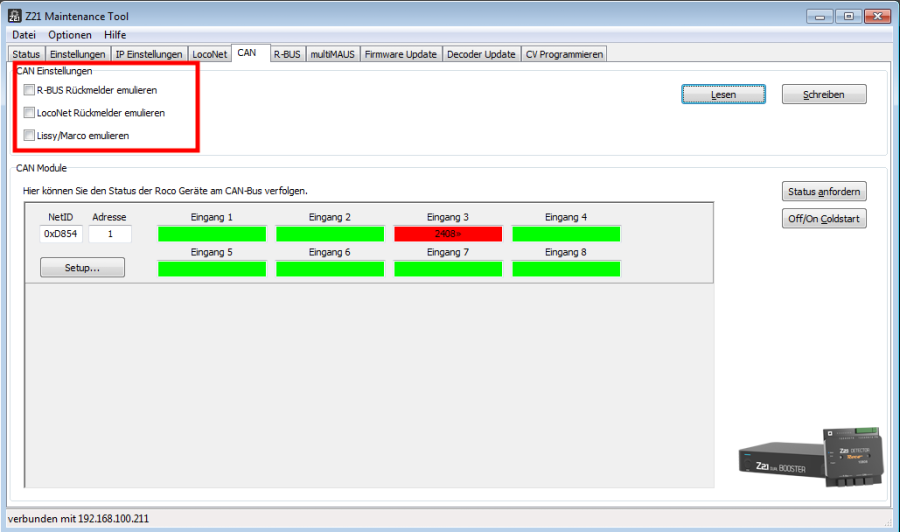Open the module Setup... dialog
The width and height of the screenshot is (900, 532).
click(x=82, y=268)
